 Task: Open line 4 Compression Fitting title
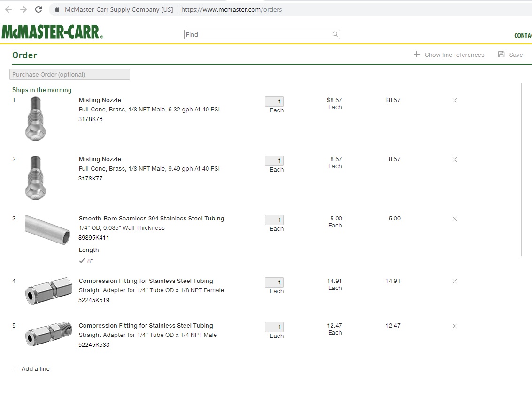click(146, 281)
